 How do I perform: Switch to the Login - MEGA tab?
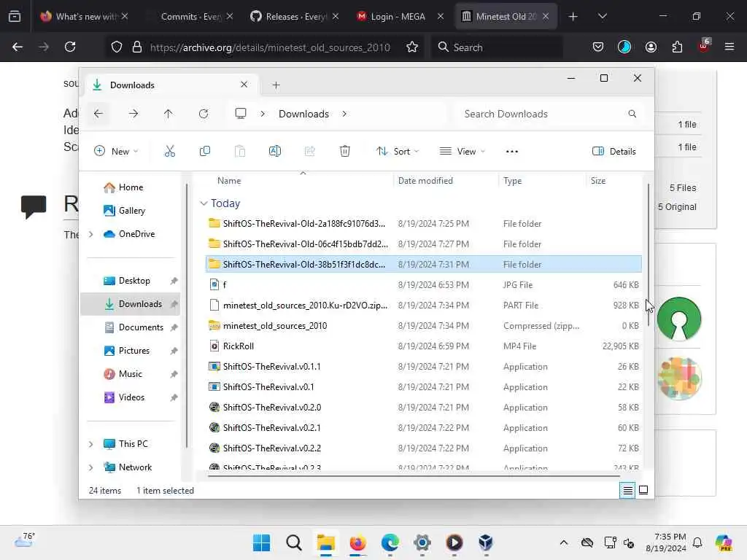tap(398, 16)
